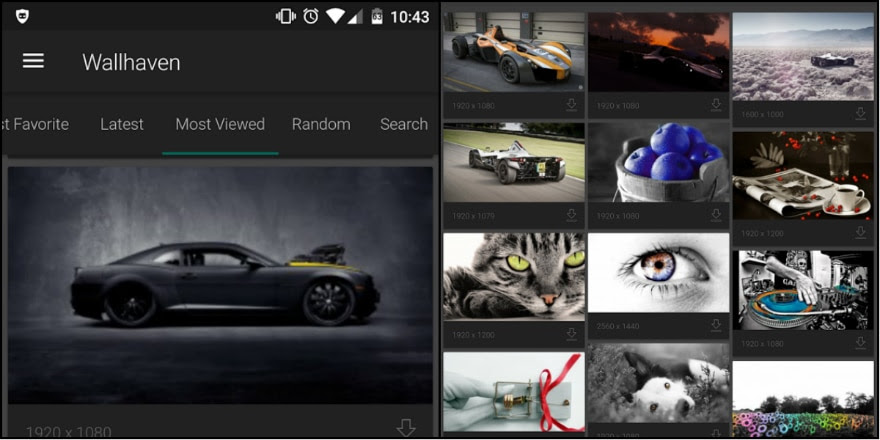Open the car on salt flat thumbnail
Viewport: 880px width, 440px height.
[x=803, y=57]
